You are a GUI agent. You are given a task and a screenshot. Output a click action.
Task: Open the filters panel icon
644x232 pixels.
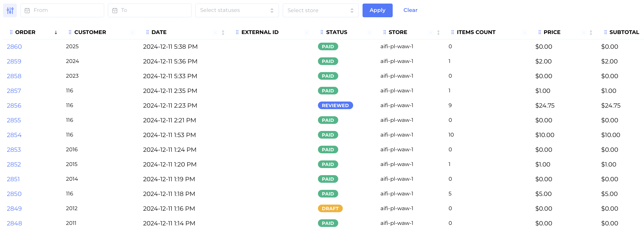click(x=10, y=10)
